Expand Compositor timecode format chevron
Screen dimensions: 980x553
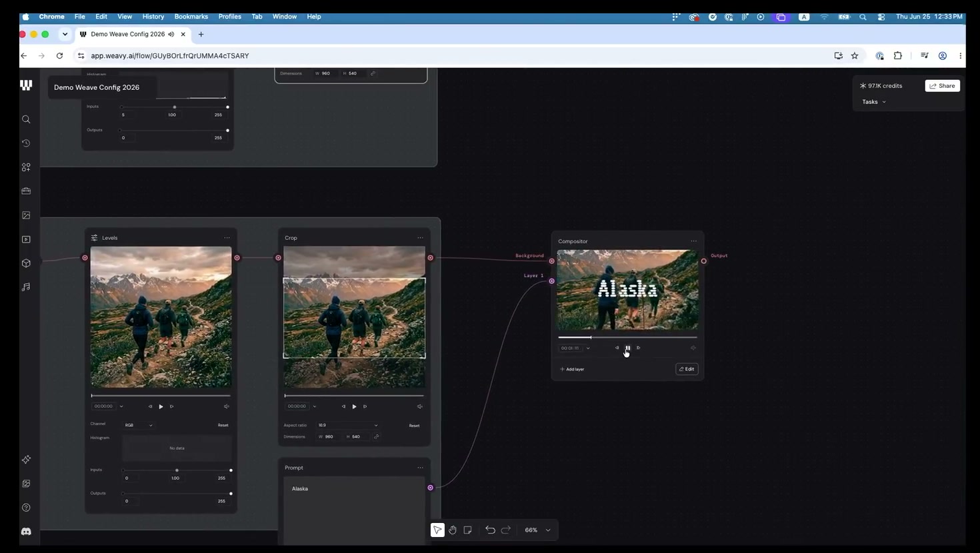pos(588,348)
